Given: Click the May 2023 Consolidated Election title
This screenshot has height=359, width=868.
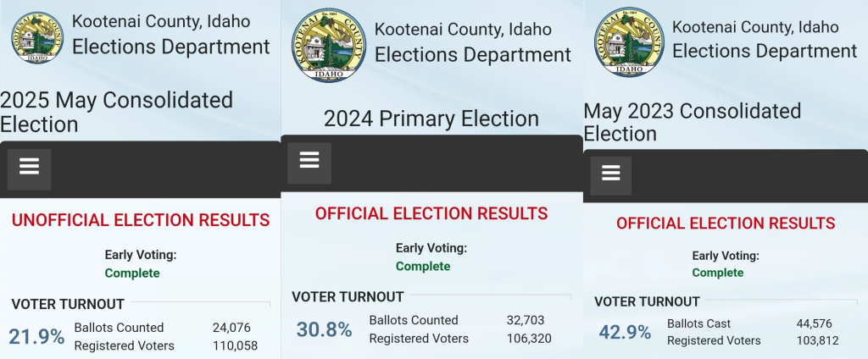Looking at the screenshot, I should pyautogui.click(x=693, y=122).
